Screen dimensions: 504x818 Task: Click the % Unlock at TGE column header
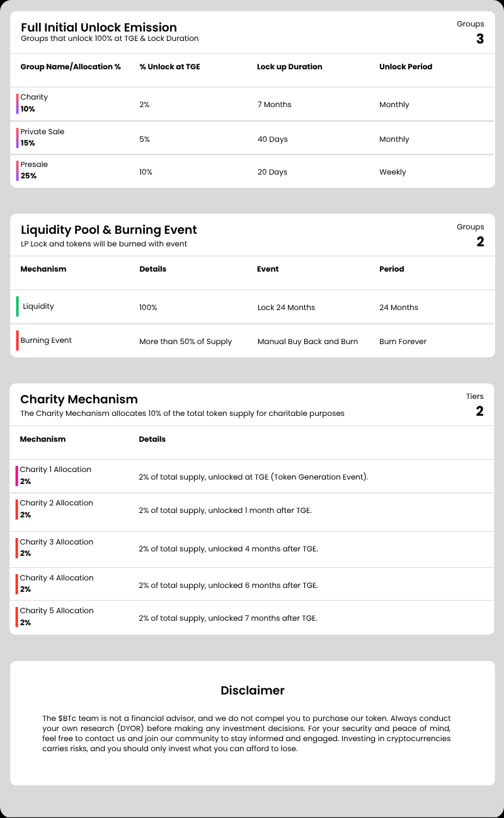tap(169, 67)
